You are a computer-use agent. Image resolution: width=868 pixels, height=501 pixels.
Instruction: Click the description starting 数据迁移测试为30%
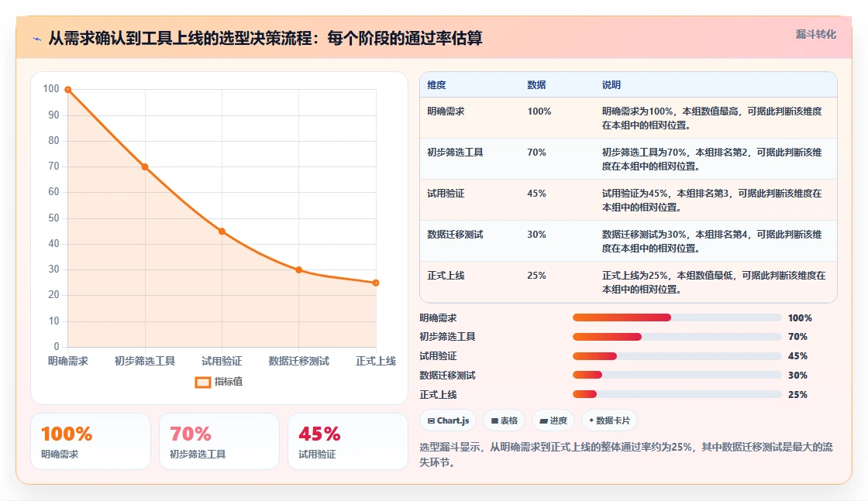point(712,241)
